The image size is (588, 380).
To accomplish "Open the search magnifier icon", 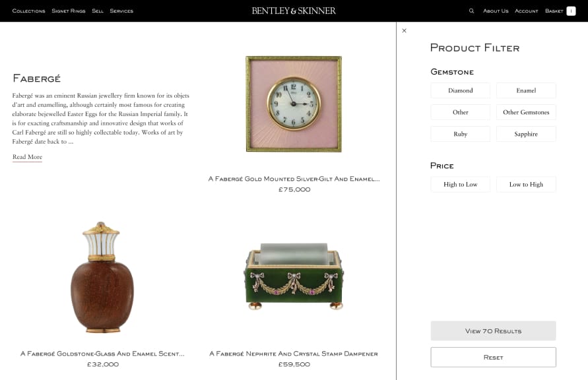I will 471,11.
